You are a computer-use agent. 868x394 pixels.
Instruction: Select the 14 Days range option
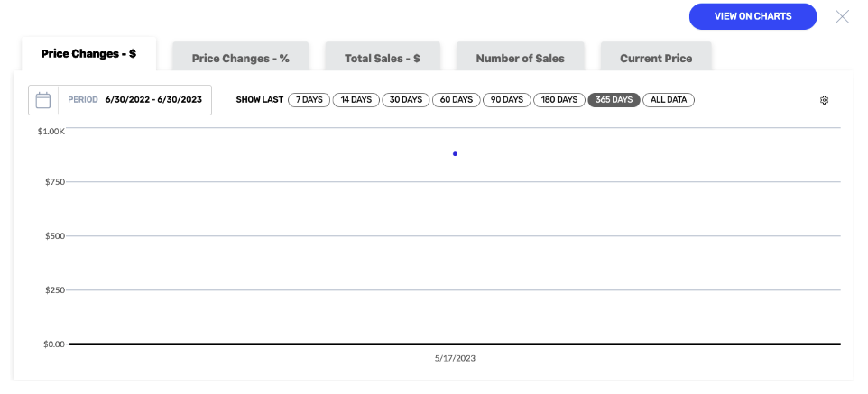click(356, 100)
